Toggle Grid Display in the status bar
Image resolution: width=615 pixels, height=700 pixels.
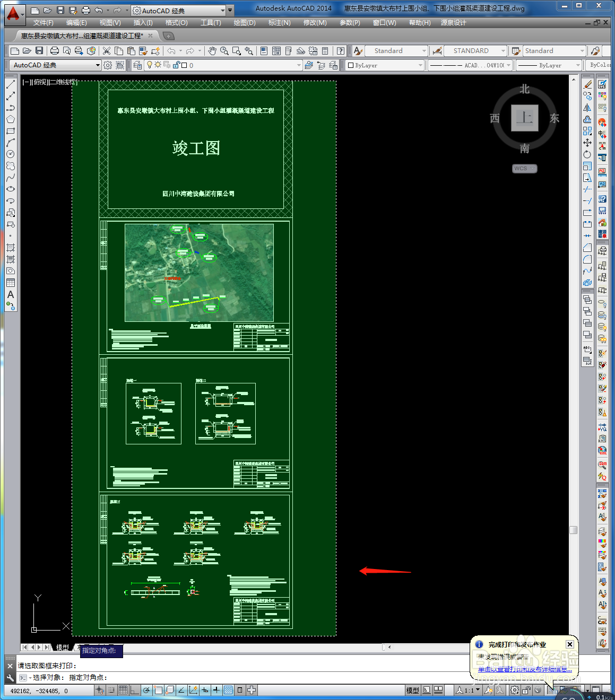click(123, 690)
